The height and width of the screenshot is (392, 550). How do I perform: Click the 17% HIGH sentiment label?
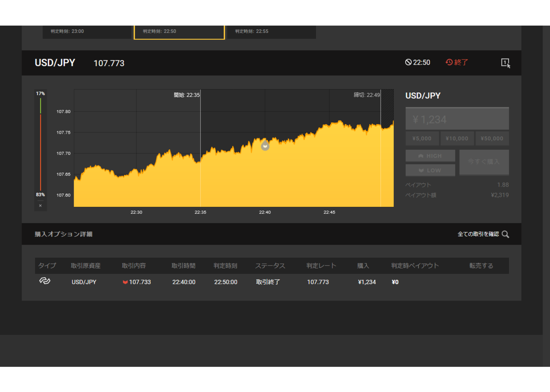pyautogui.click(x=40, y=93)
